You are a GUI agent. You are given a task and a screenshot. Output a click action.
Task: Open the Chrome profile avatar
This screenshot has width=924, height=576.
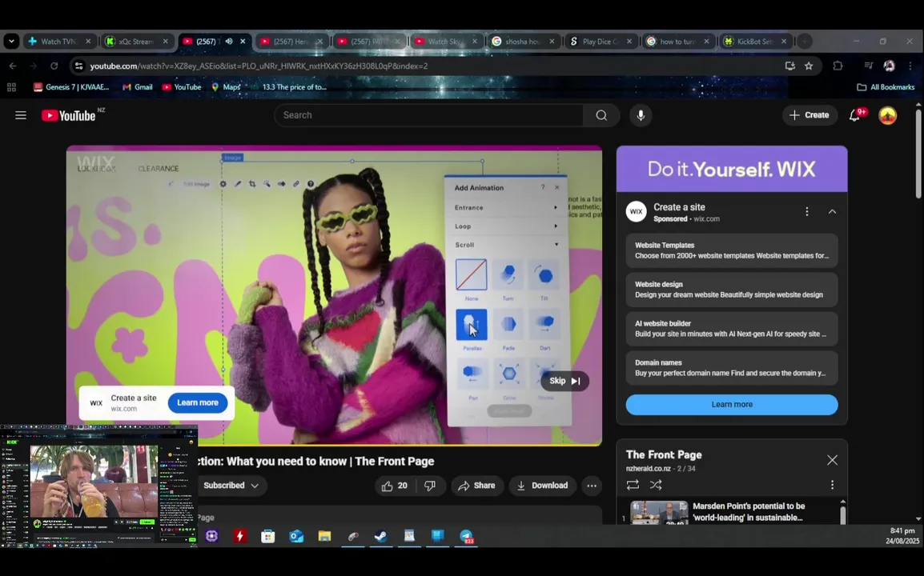coord(889,66)
